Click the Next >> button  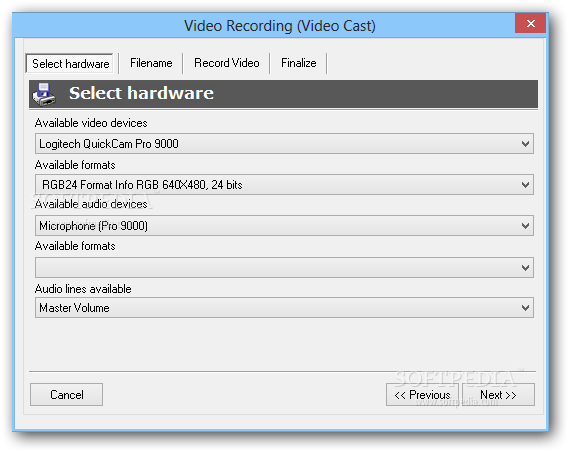coord(498,394)
